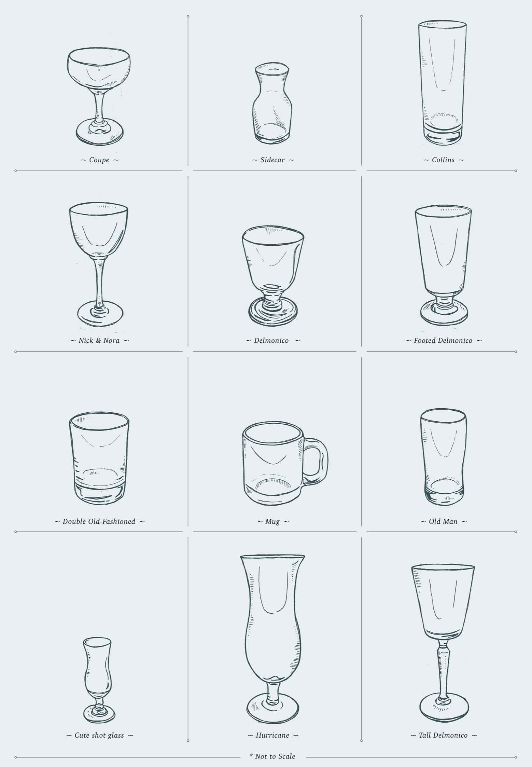
Task: Select the Footed Delmonico glass drawing
Action: point(444,266)
